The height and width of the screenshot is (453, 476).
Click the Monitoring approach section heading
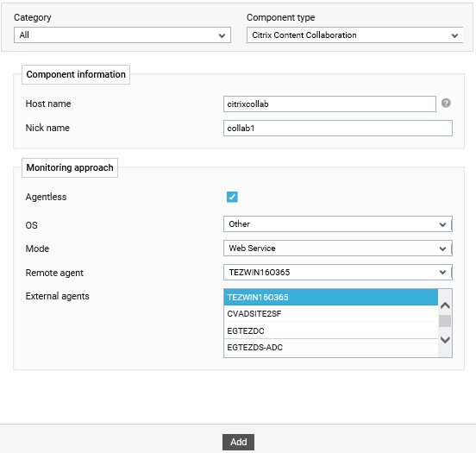point(70,167)
